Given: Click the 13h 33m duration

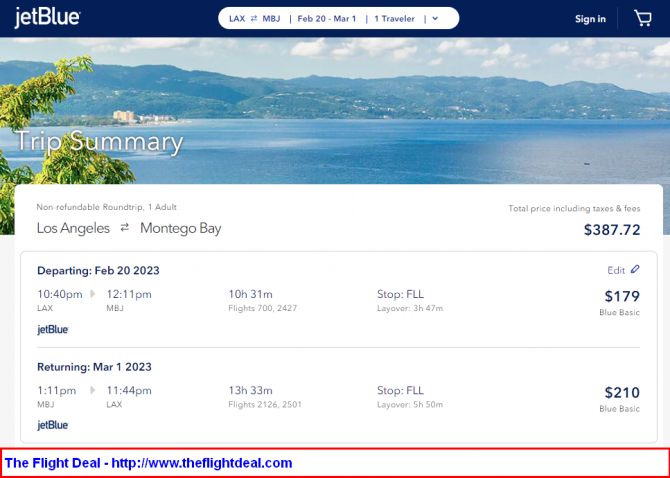Looking at the screenshot, I should [250, 390].
